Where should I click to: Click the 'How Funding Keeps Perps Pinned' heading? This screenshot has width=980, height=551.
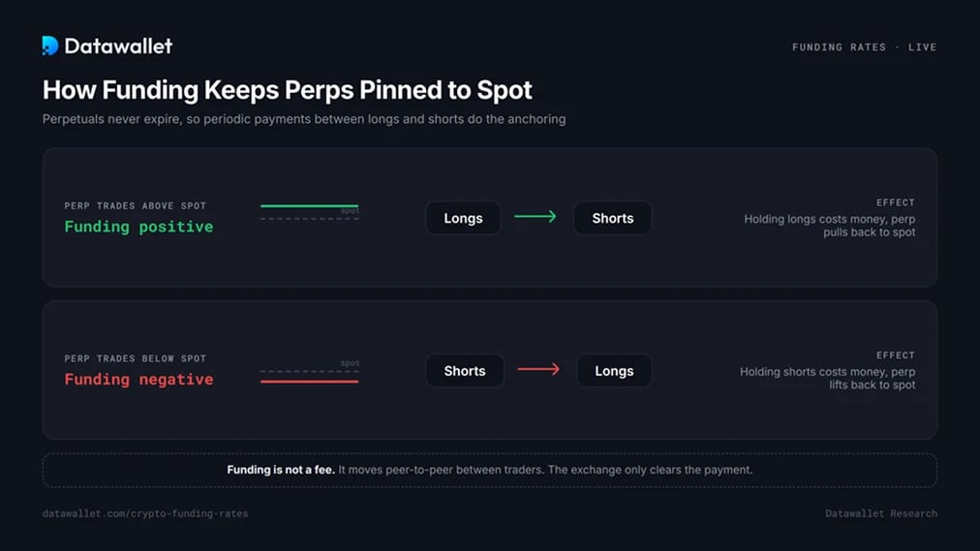(287, 90)
